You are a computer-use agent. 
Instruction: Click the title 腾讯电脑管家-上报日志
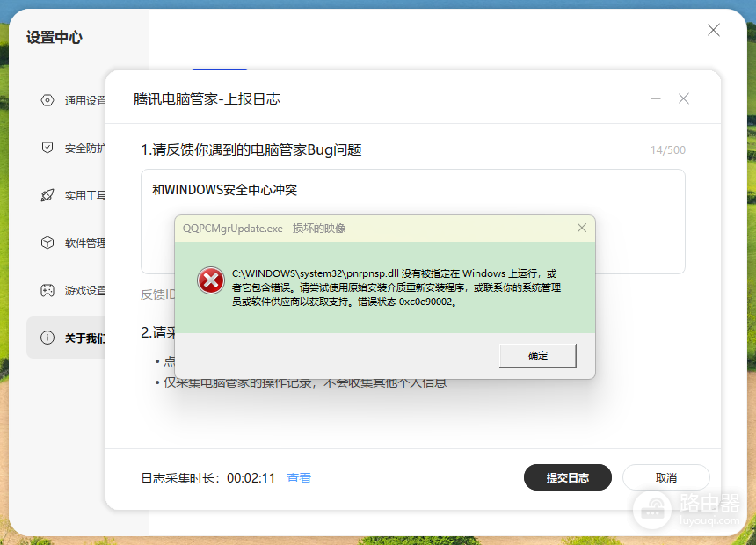207,98
